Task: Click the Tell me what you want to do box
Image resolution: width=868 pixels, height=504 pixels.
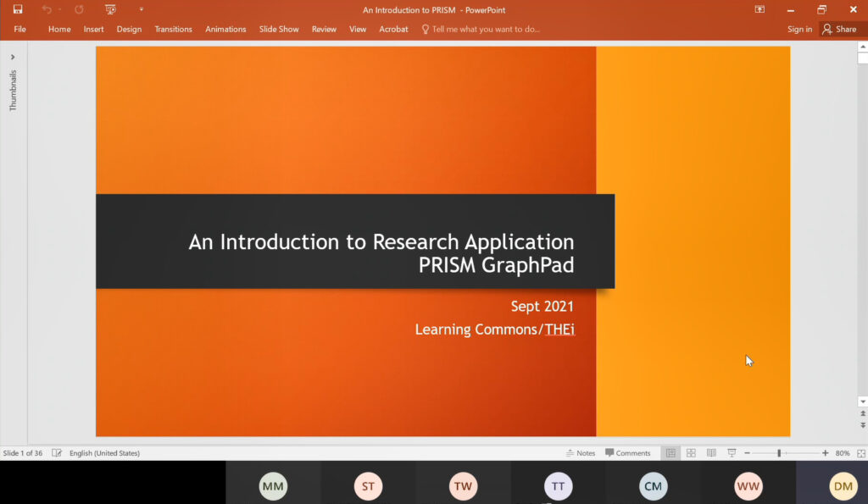Action: (x=481, y=30)
